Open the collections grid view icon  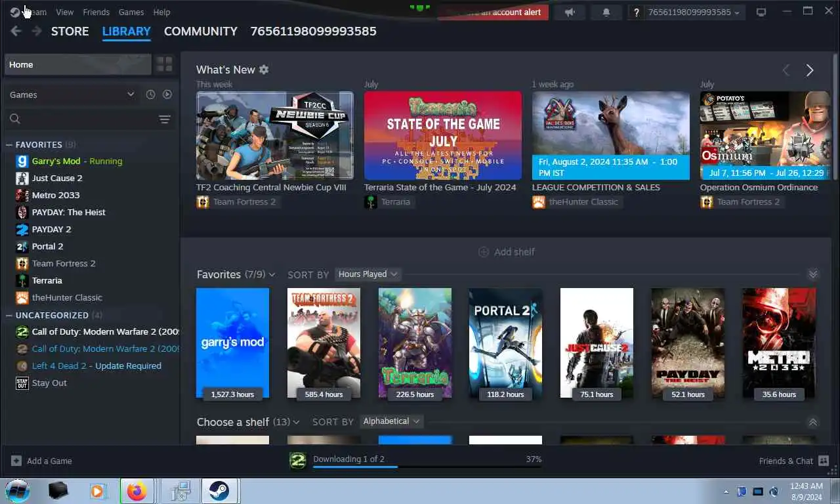point(164,64)
